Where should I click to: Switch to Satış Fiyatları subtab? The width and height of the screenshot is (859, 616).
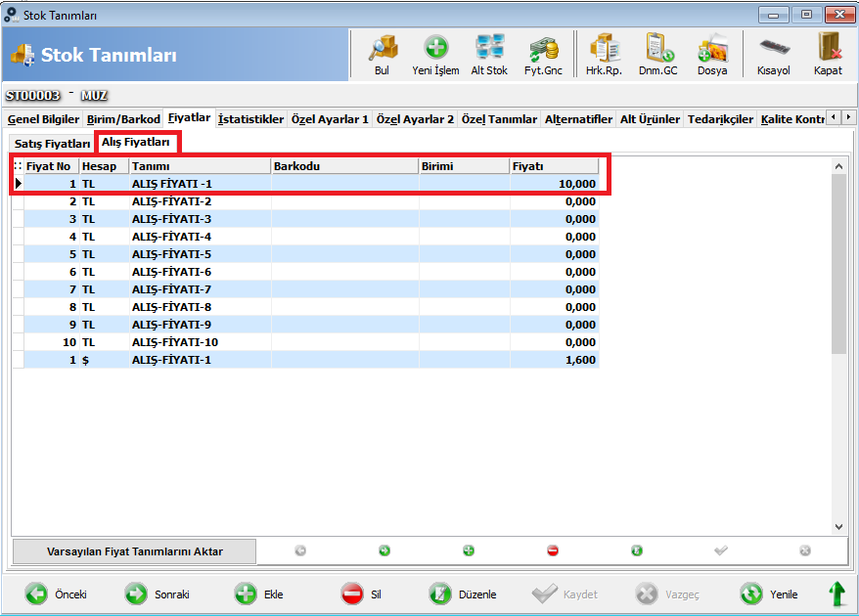coord(52,144)
